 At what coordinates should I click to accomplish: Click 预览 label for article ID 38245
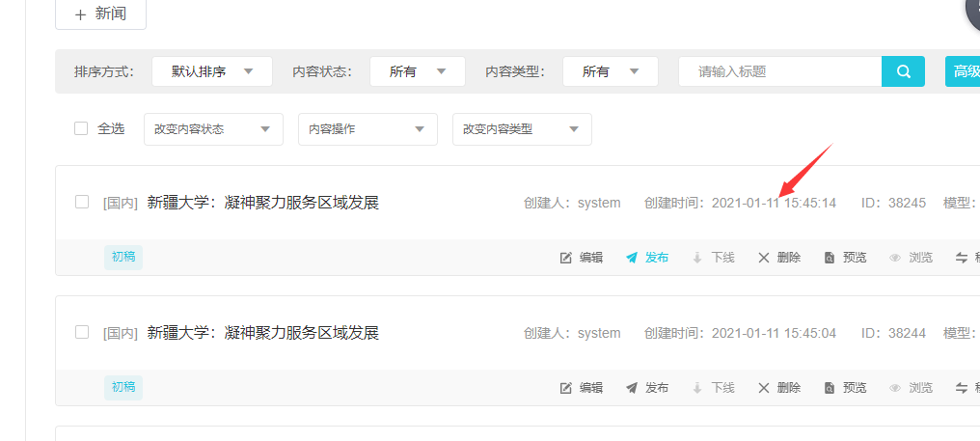pyautogui.click(x=855, y=258)
